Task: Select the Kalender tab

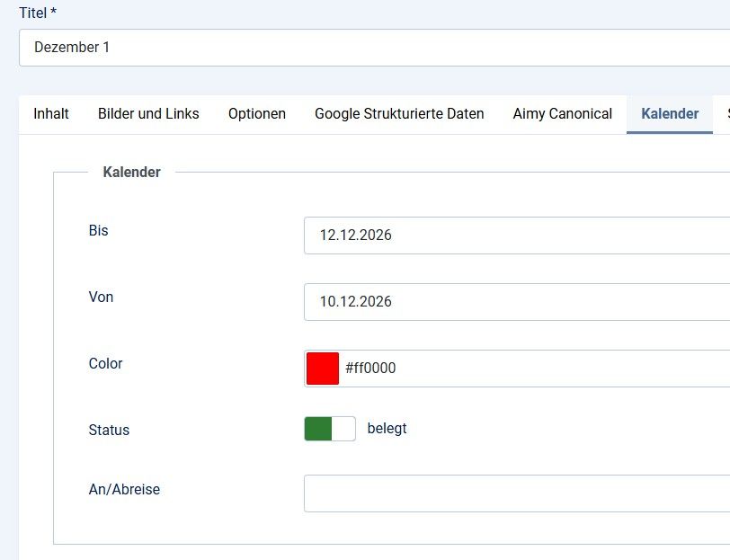Action: (670, 114)
